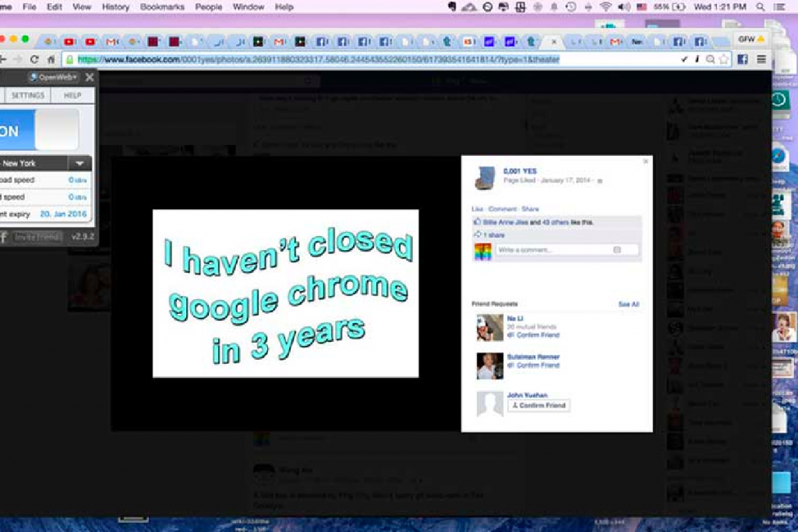Open Sulaiman Renner's profile
The image size is (798, 532).
(533, 357)
